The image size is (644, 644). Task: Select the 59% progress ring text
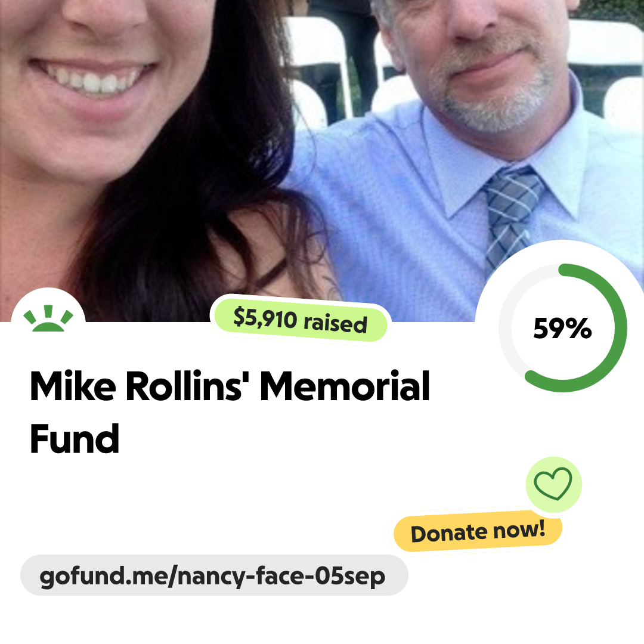point(562,329)
